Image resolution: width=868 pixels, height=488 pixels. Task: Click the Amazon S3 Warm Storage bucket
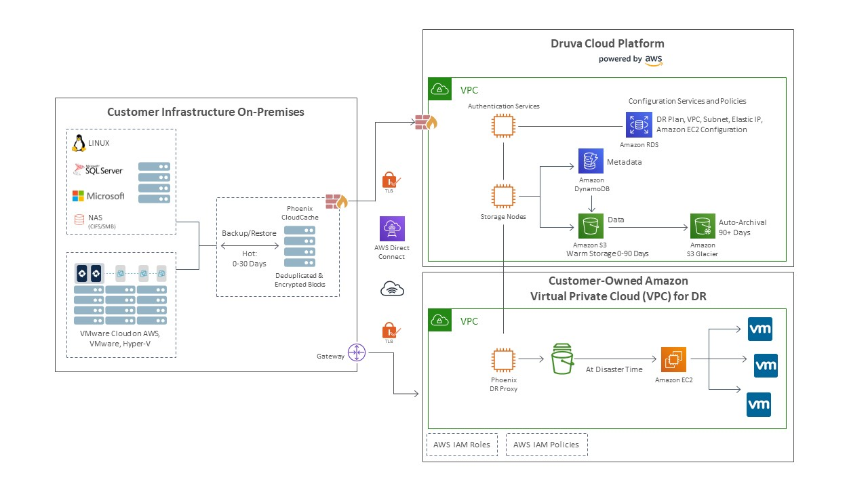coord(591,226)
